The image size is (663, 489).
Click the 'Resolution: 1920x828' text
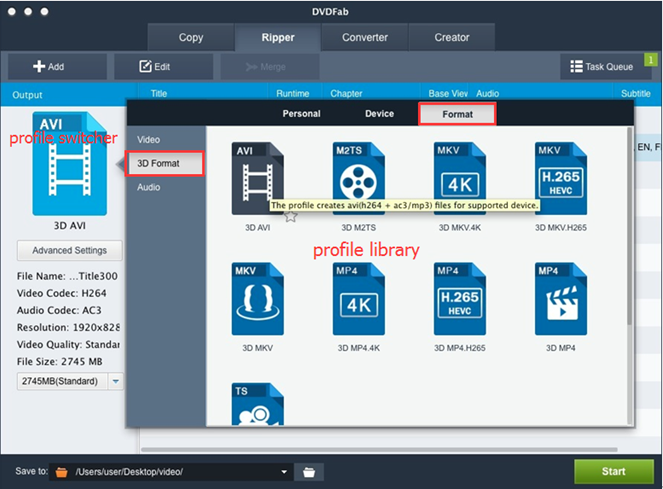(x=68, y=327)
